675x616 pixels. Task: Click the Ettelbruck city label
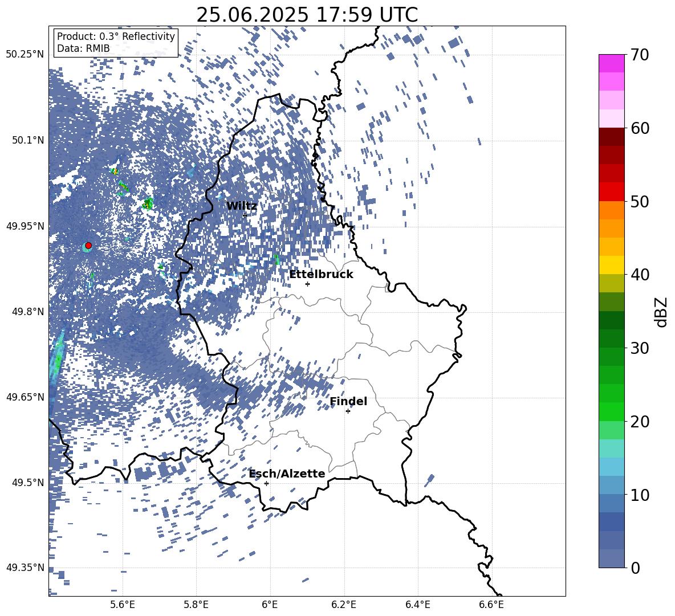coord(321,274)
